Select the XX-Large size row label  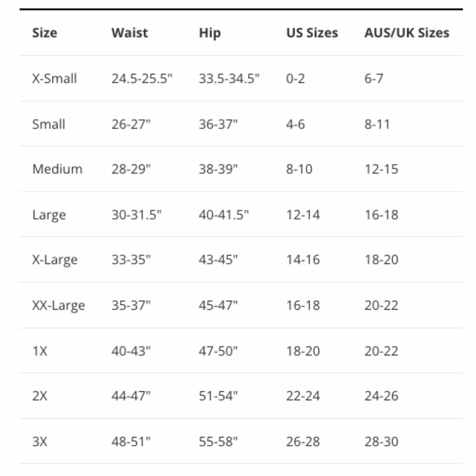pyautogui.click(x=59, y=305)
